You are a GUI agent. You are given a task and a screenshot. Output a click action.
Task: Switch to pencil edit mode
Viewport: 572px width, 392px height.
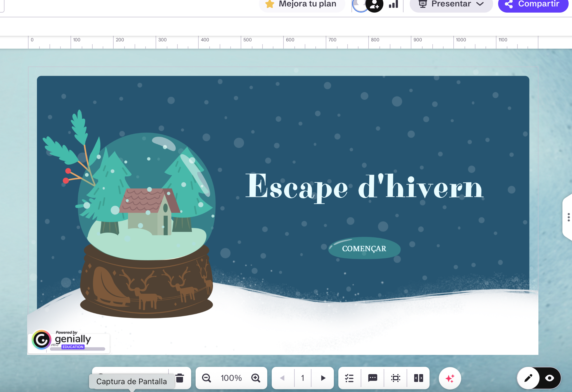(x=528, y=378)
